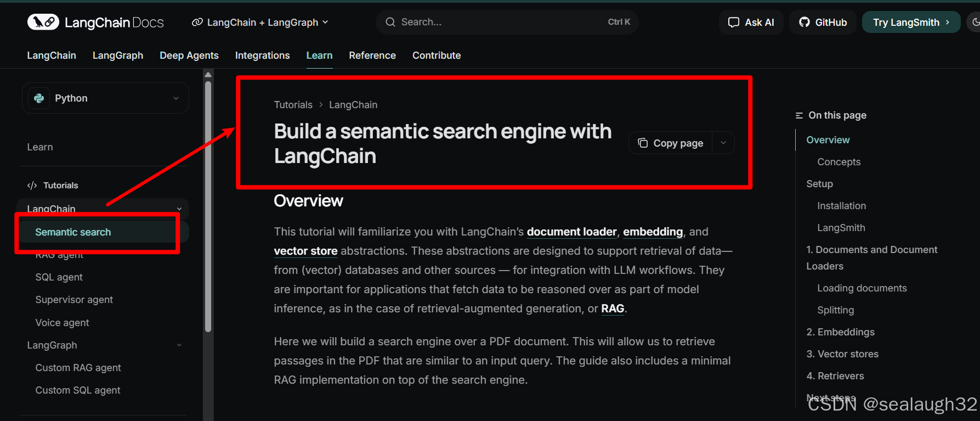Click the code brackets icon beside Tutorials

[32, 186]
